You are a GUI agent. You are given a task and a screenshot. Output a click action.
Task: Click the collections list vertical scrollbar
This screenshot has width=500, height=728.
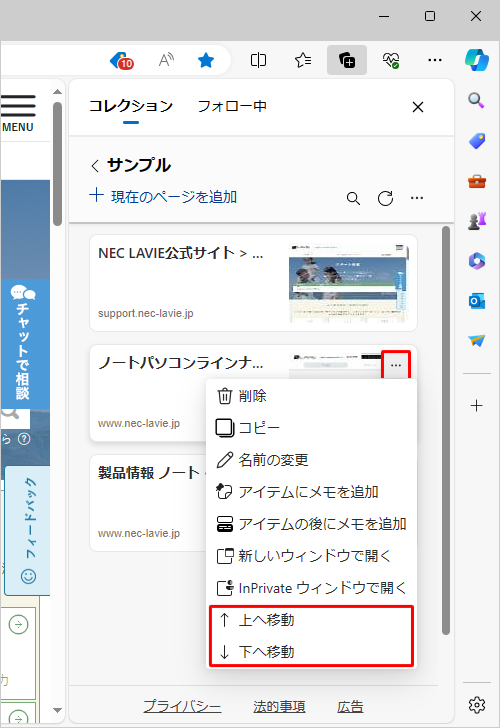tap(446, 430)
